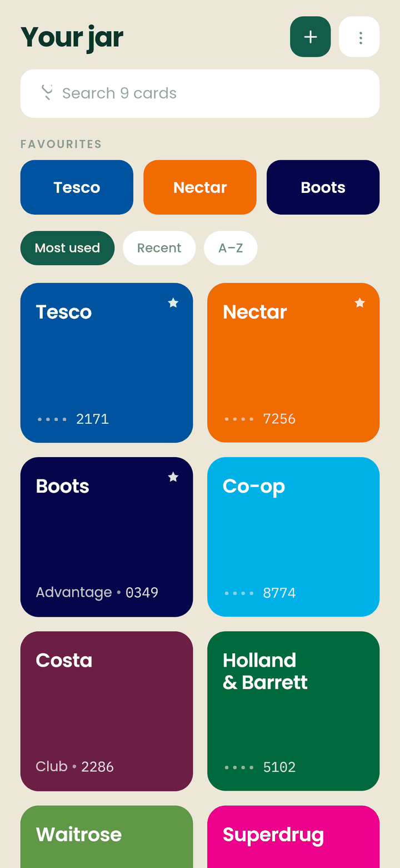Image resolution: width=400 pixels, height=868 pixels.
Task: Click the Your jar heading
Action: pyautogui.click(x=72, y=37)
